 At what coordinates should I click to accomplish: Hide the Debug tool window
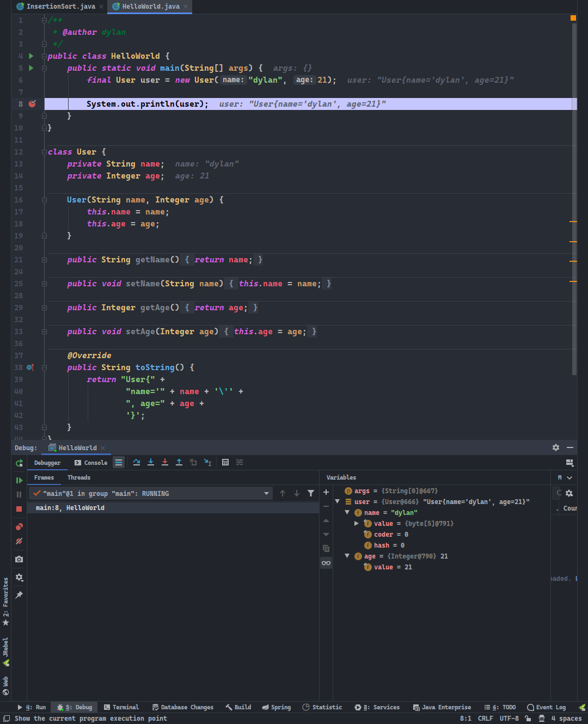point(570,447)
